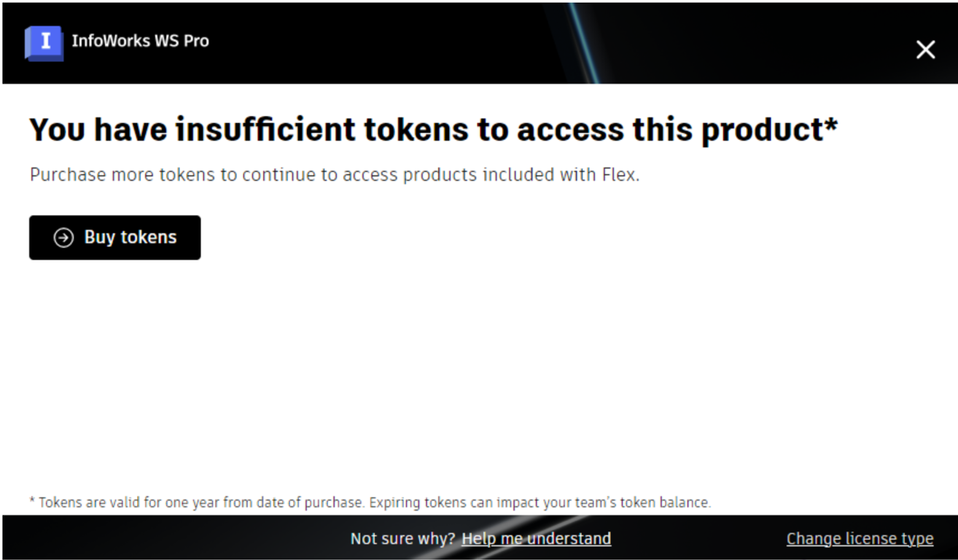Click the asterisk footnote about token validity
The width and height of the screenshot is (958, 560).
[370, 502]
